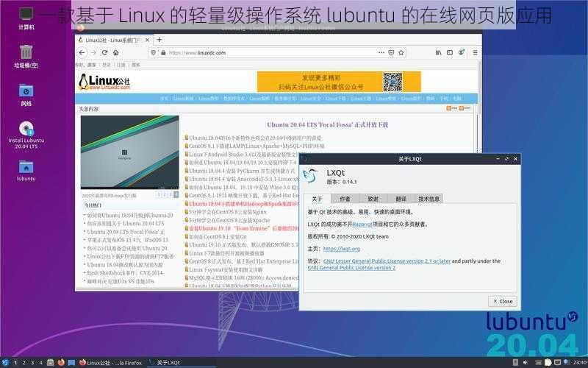The height and width of the screenshot is (368, 588).
Task: Switch to the 致谢 tab in LXQt dialog
Action: [373, 199]
